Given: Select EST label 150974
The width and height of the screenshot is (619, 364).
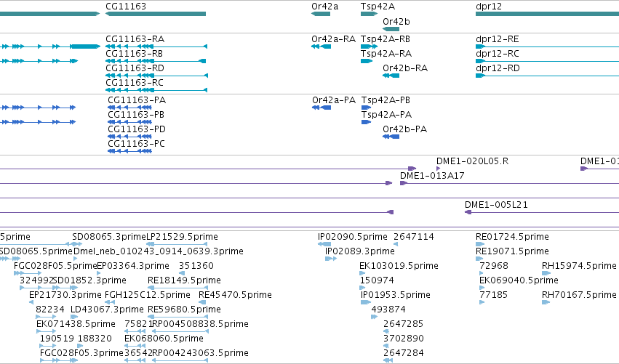Looking at the screenshot, I should 377,280.
